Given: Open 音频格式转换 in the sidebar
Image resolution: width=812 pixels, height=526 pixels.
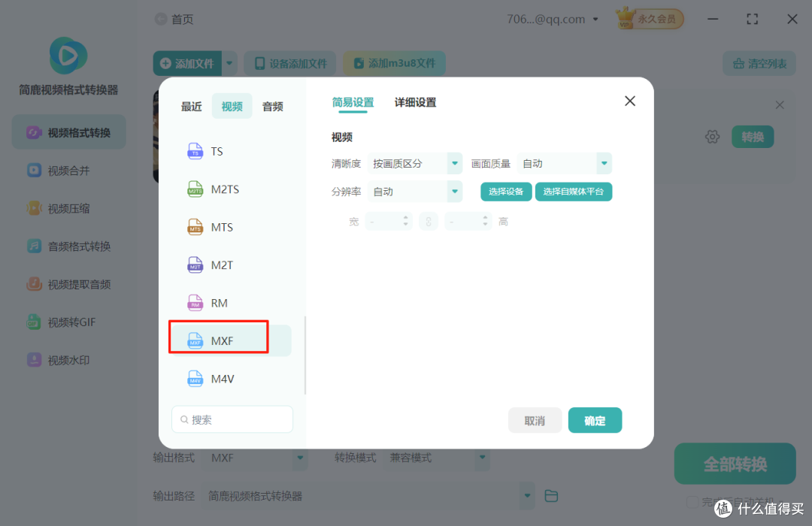Looking at the screenshot, I should [69, 246].
